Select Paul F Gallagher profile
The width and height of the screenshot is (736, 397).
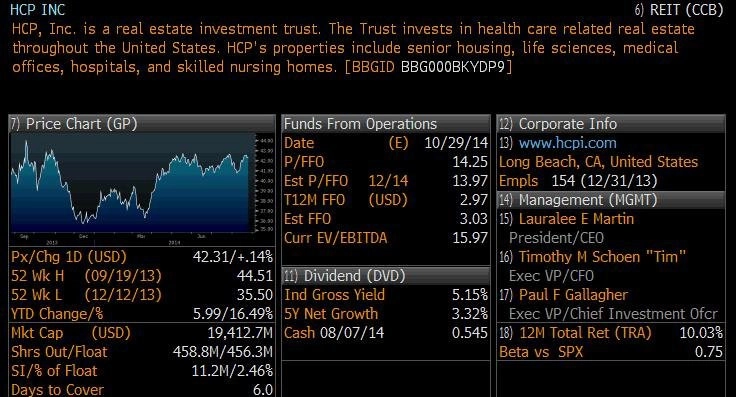pyautogui.click(x=573, y=295)
